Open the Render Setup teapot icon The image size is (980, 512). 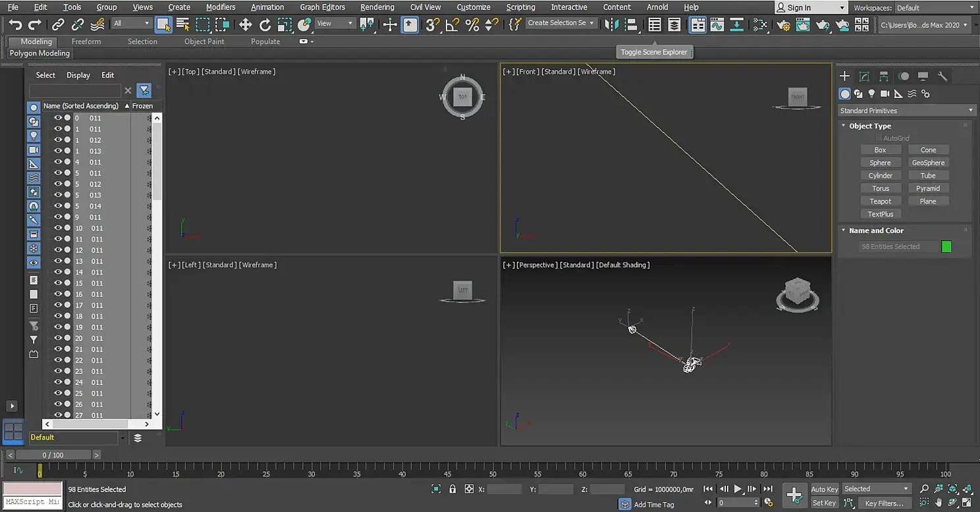[x=783, y=25]
